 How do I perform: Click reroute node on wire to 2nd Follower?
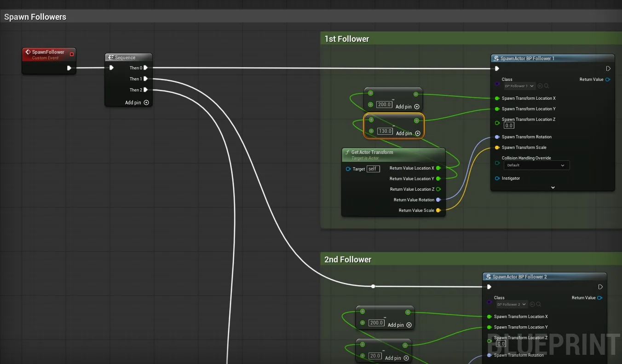click(373, 286)
